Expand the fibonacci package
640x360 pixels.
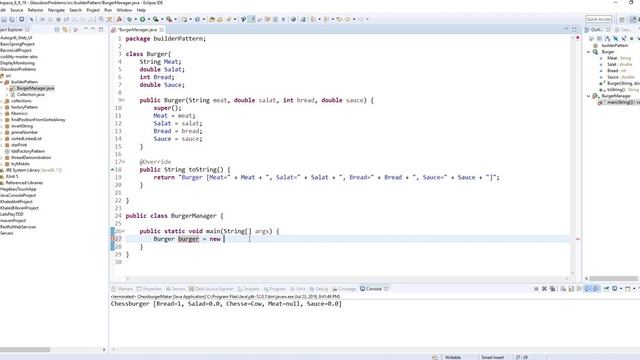2,113
